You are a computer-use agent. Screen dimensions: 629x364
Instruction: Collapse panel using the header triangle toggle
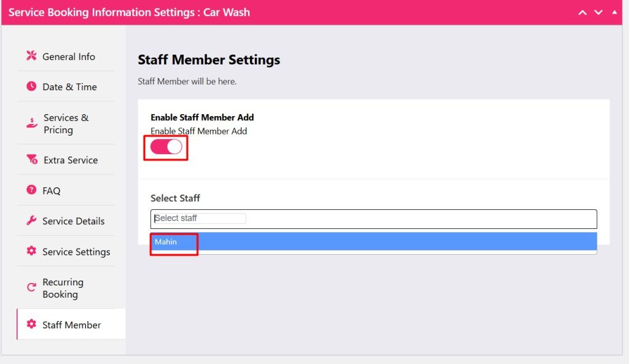[x=615, y=12]
